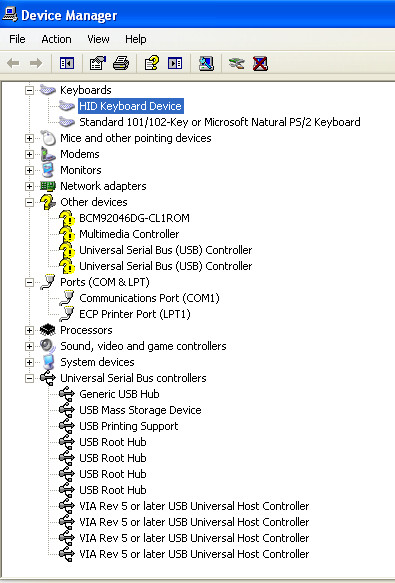The image size is (395, 583).
Task: Select Generic USB Hub
Action: pyautogui.click(x=119, y=394)
